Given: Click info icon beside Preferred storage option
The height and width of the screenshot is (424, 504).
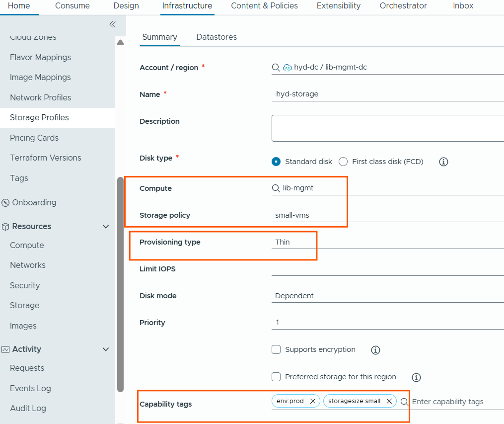Looking at the screenshot, I should point(416,377).
